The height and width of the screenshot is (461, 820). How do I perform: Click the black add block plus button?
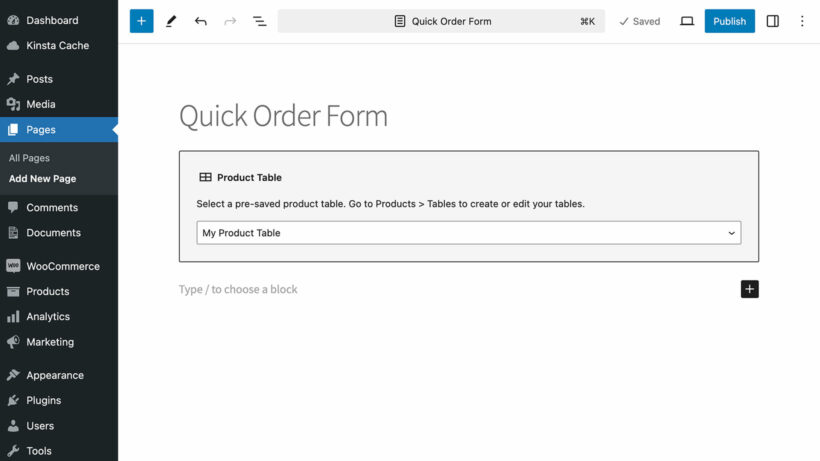(750, 289)
